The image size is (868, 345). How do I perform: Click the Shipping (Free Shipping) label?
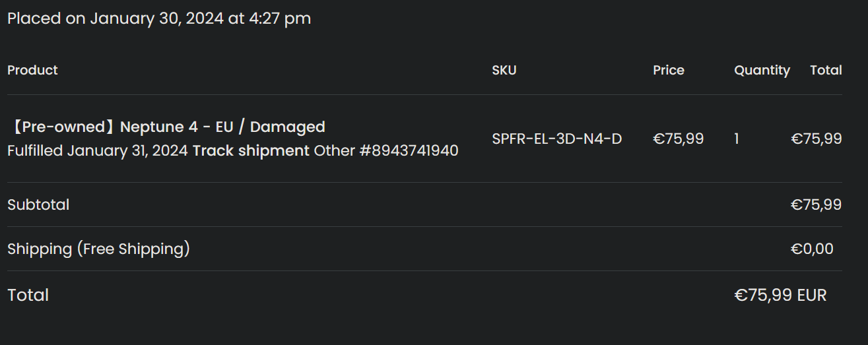[98, 249]
